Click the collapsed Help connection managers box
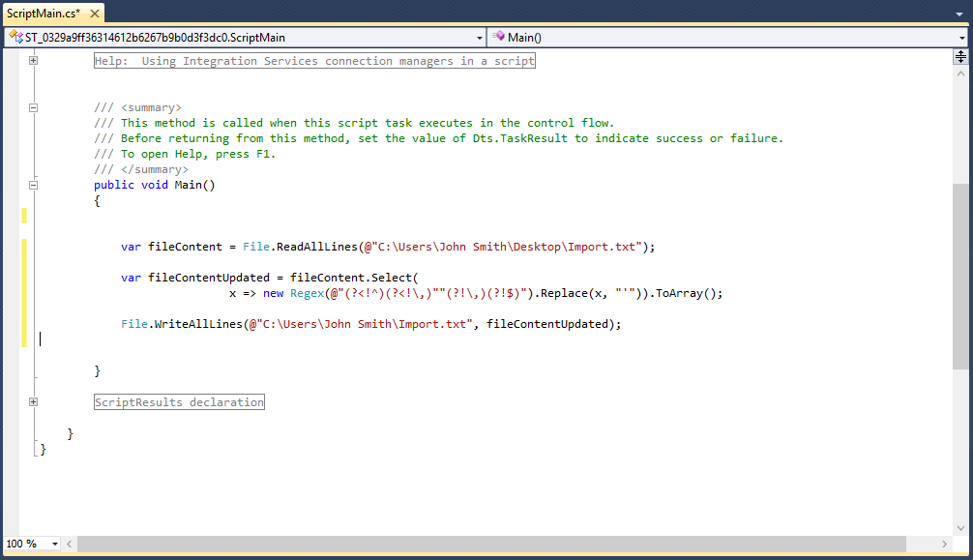Image resolution: width=973 pixels, height=560 pixels. coord(314,61)
